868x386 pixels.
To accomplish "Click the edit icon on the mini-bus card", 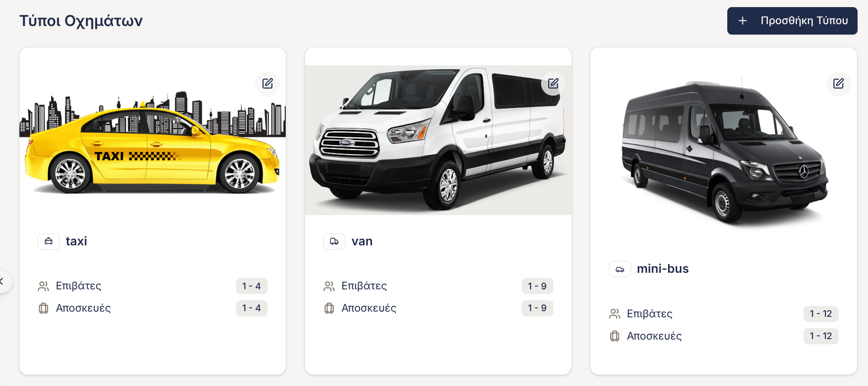I will coord(838,84).
